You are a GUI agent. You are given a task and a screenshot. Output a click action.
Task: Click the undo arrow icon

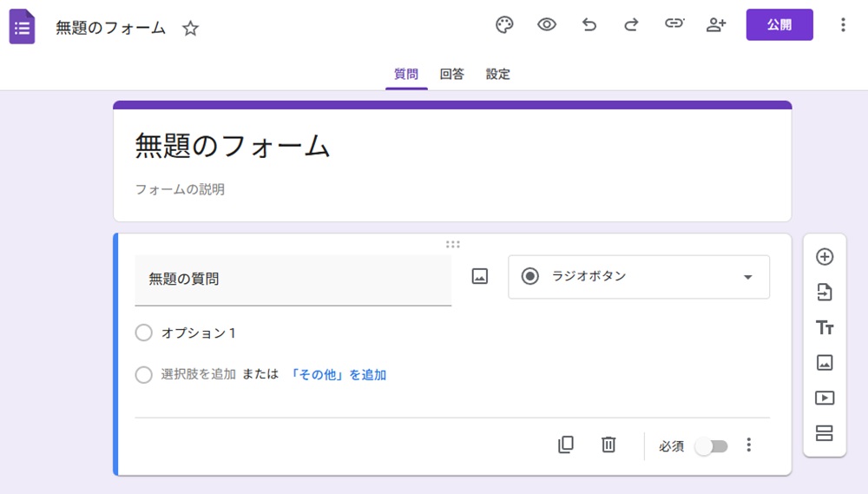click(589, 25)
